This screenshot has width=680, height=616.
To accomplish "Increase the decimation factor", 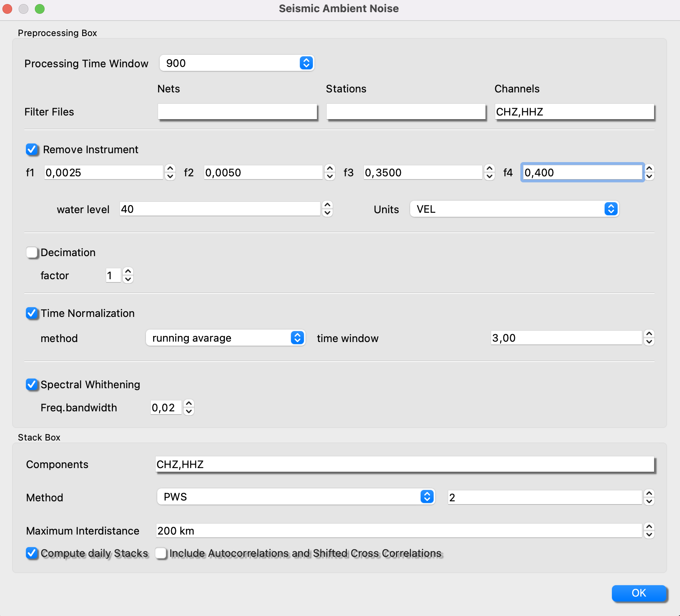I will point(128,272).
